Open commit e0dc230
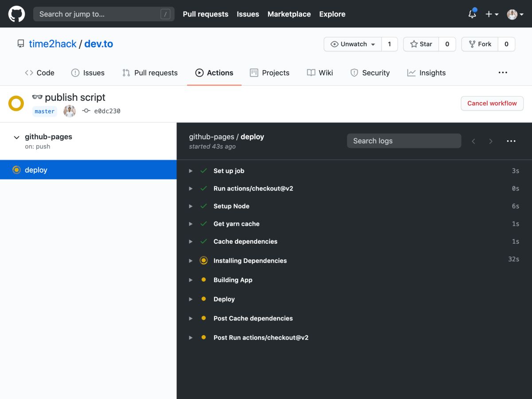This screenshot has width=532, height=399. point(107,111)
